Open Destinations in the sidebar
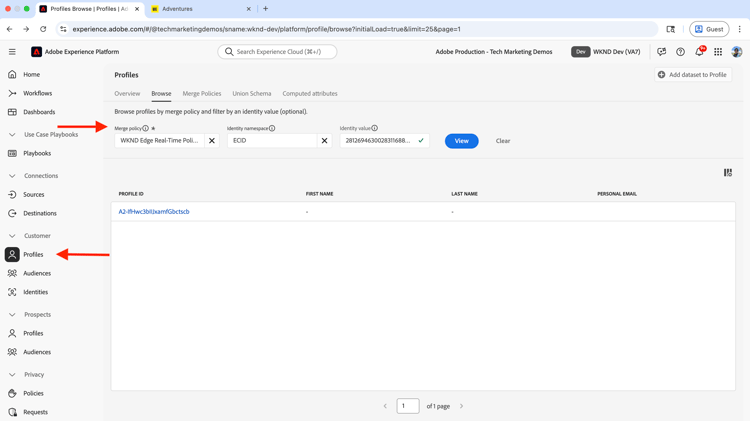The width and height of the screenshot is (750, 421). pyautogui.click(x=40, y=213)
